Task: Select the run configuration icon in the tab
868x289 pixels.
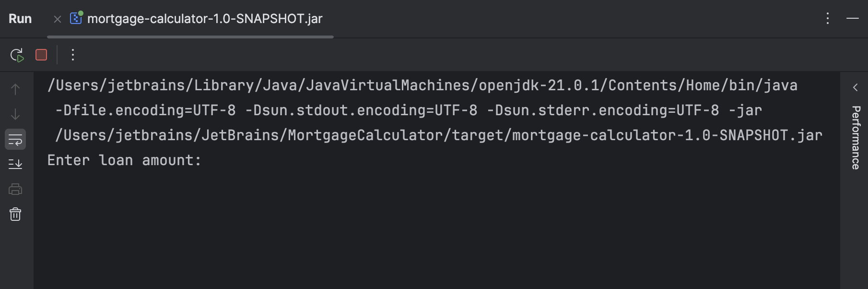Action: pos(75,19)
